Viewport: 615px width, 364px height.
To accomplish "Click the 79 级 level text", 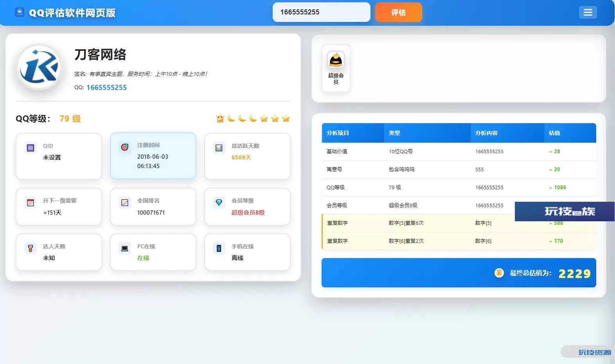I will click(70, 118).
